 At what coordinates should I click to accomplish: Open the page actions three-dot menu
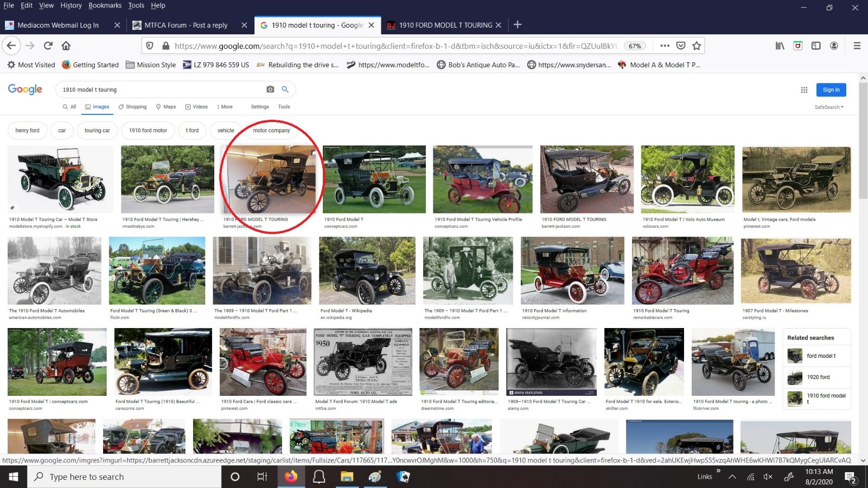click(665, 46)
